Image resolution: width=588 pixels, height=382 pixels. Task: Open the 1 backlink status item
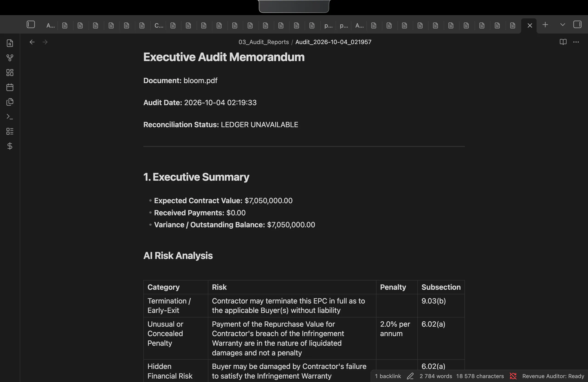(388, 376)
